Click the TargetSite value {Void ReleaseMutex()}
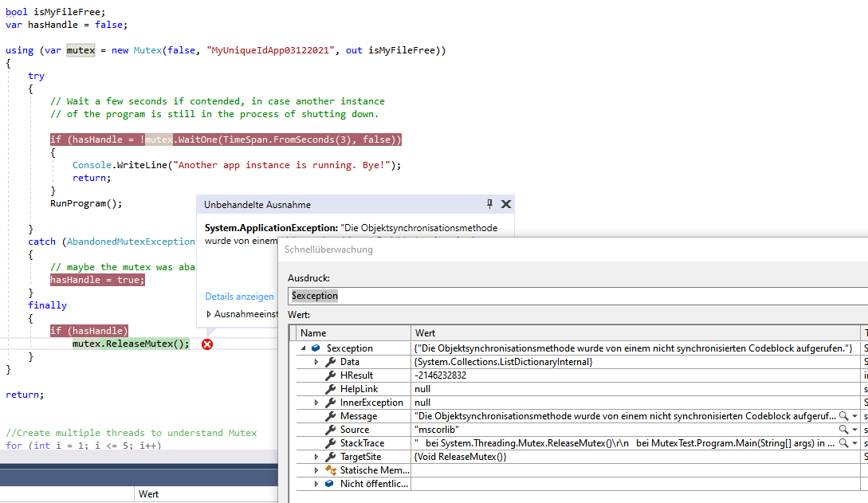Image resolution: width=868 pixels, height=503 pixels. [460, 457]
